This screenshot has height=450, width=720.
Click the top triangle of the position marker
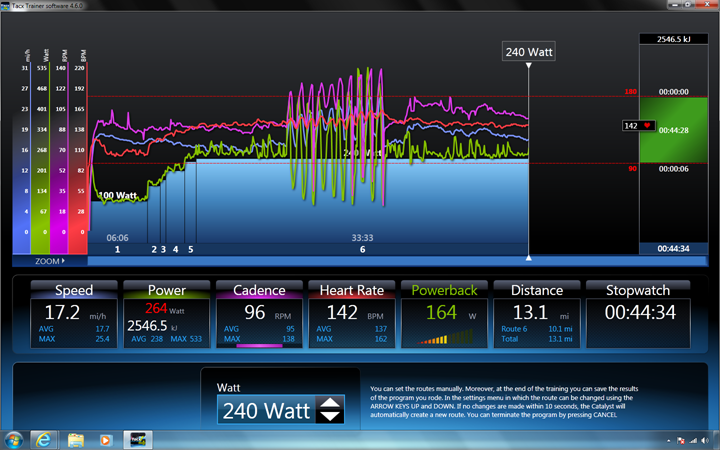click(529, 65)
